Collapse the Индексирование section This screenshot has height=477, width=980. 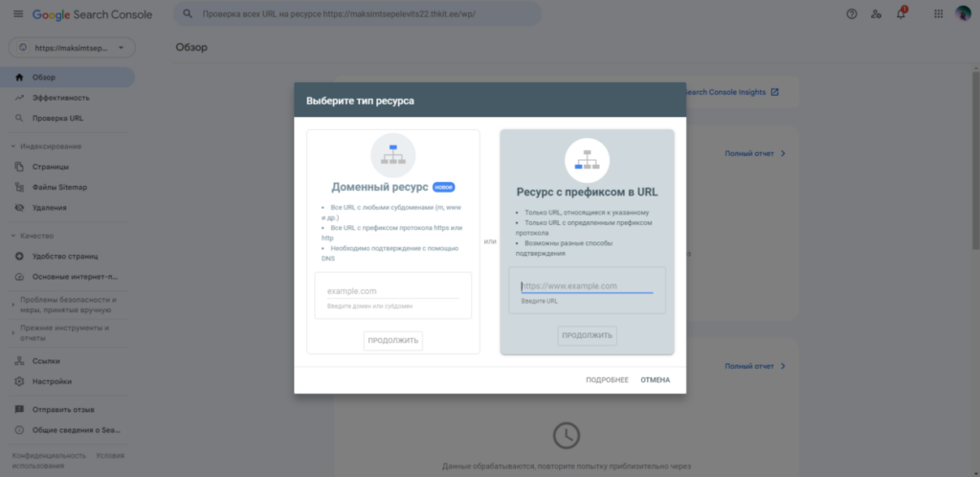13,147
